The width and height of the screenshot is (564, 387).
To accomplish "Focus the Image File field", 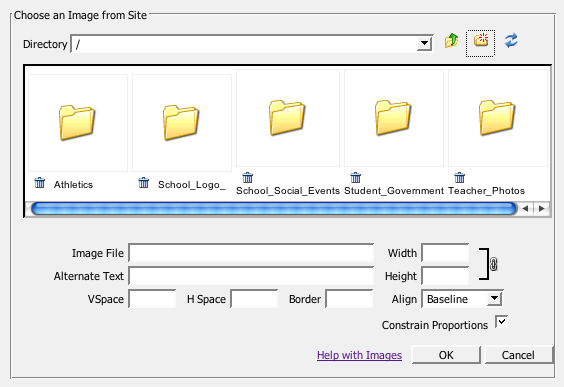I will (x=251, y=253).
